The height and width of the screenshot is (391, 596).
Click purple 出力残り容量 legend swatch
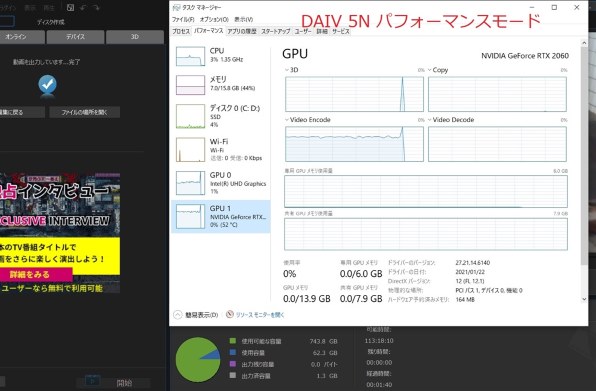233,364
